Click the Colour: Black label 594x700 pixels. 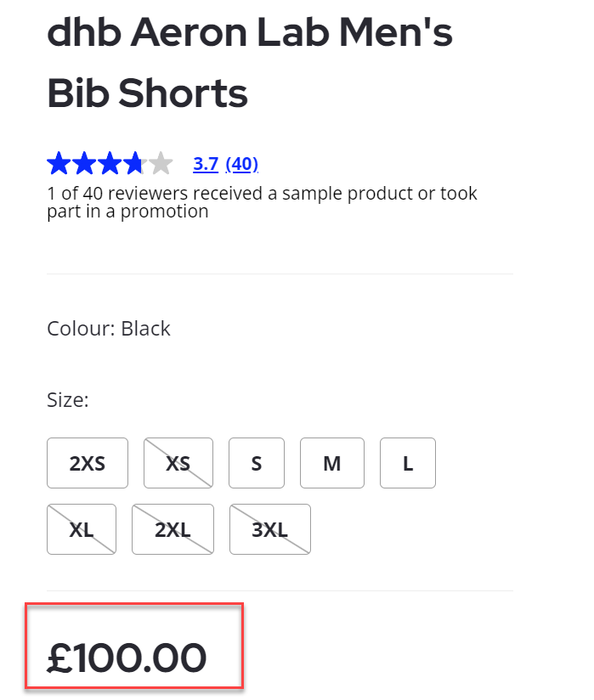point(109,329)
